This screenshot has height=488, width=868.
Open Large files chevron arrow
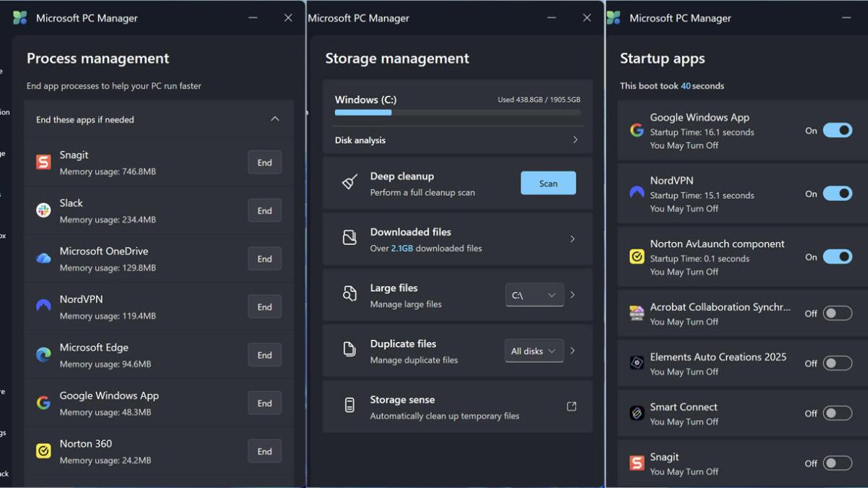[x=572, y=294]
